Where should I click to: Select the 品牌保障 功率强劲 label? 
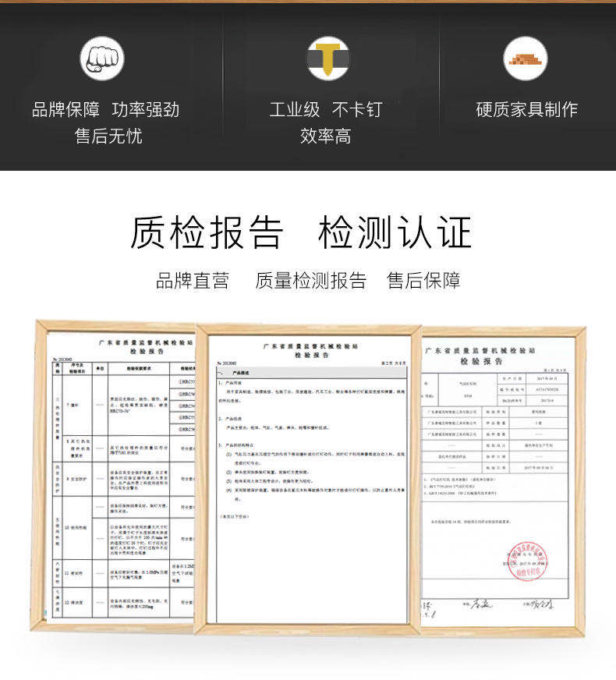(x=106, y=109)
